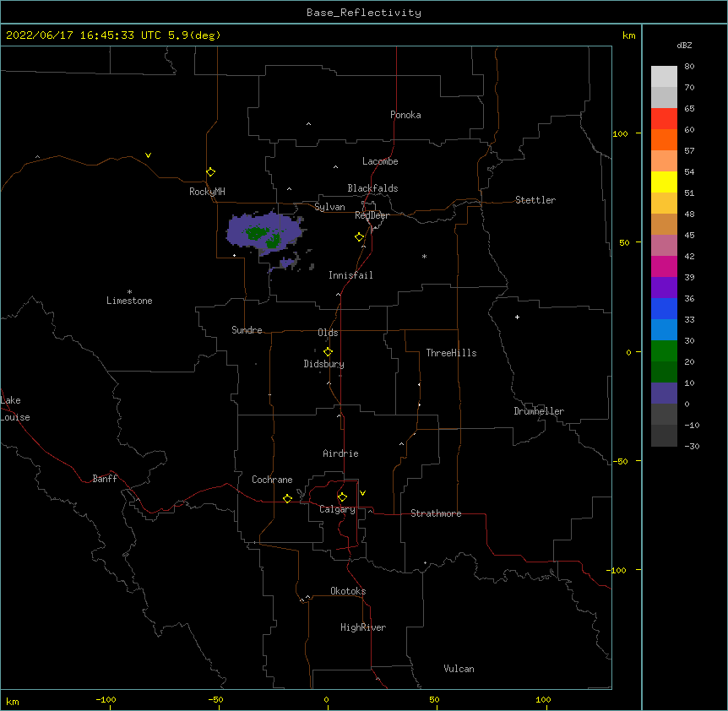Click the yellow marker above Calgary label
This screenshot has height=711, width=728.
[342, 497]
